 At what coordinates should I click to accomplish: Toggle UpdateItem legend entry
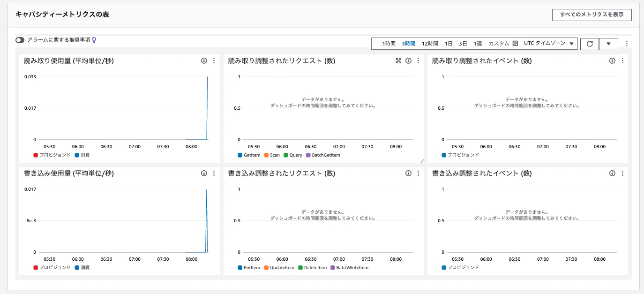pos(279,267)
